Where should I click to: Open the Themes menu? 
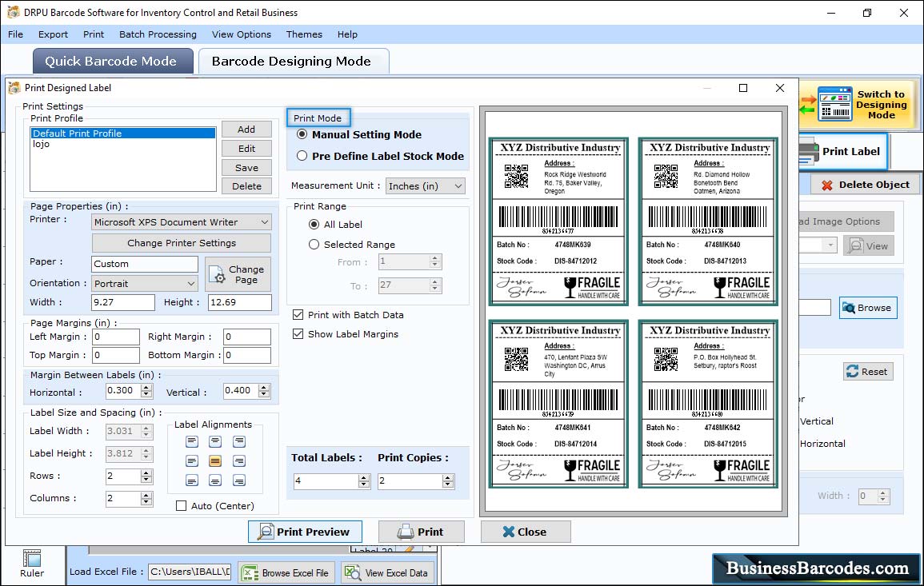click(304, 34)
